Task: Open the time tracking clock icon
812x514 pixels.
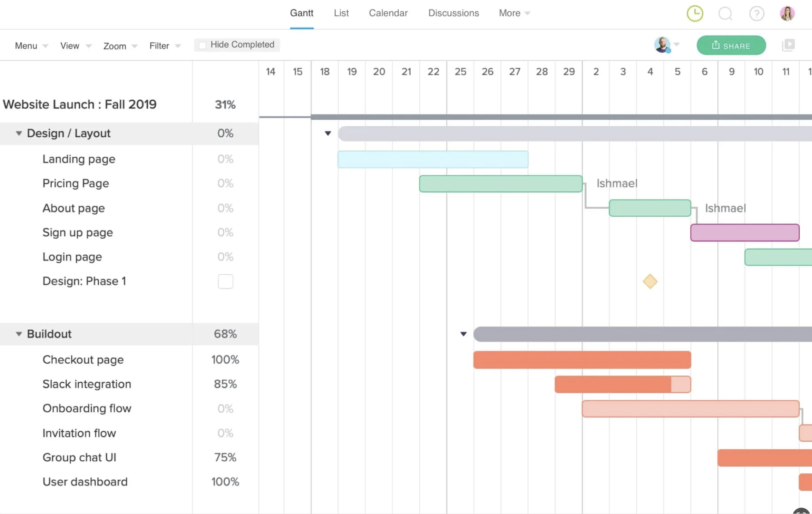Action: [695, 13]
